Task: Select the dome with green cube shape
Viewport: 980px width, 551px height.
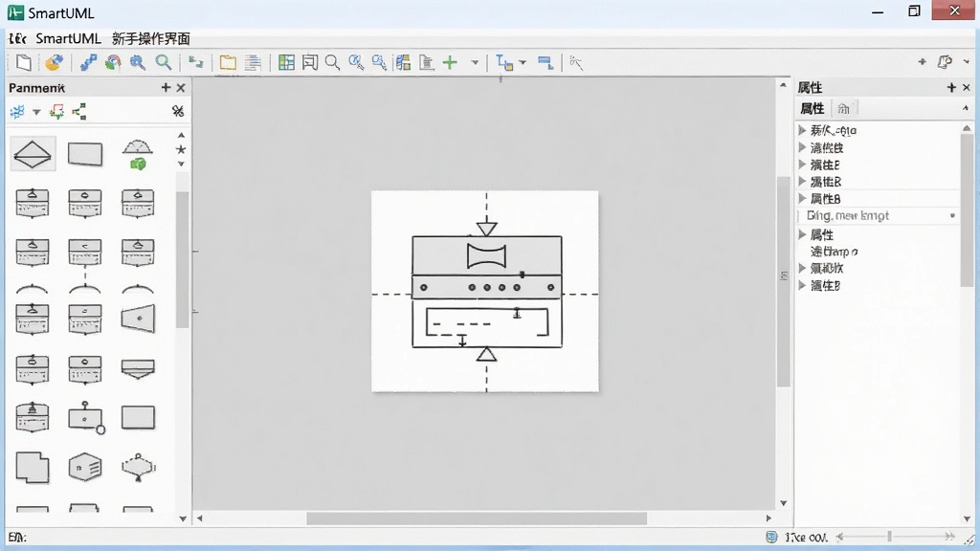Action: 138,154
